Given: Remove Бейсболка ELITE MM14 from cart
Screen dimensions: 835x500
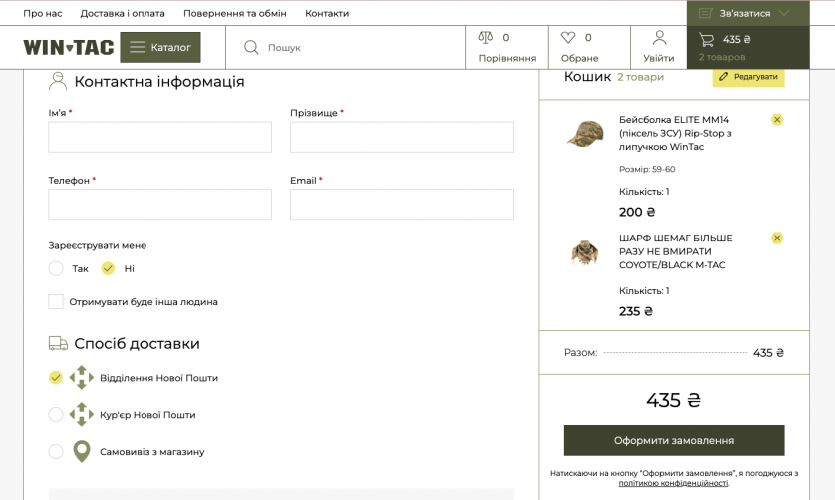Looking at the screenshot, I should (777, 120).
